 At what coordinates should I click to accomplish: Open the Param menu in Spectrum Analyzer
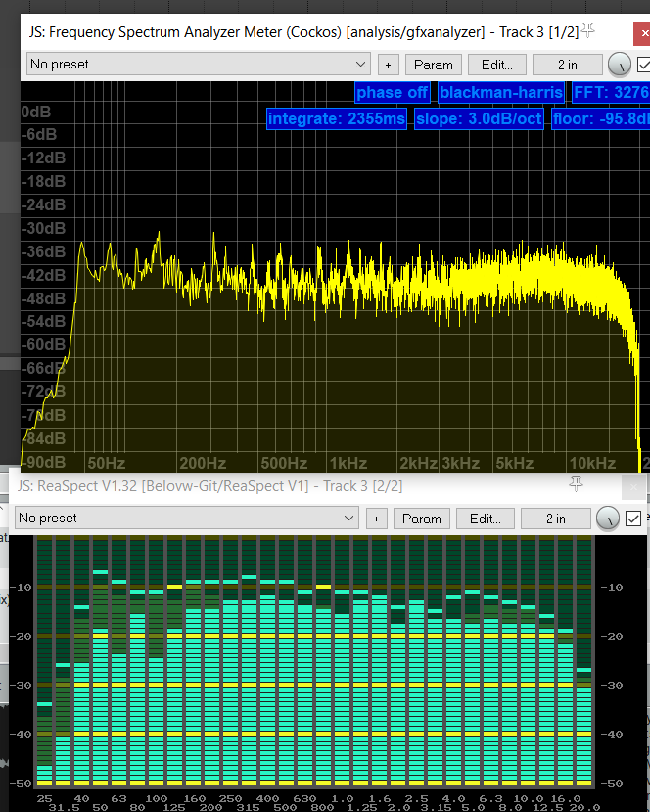click(x=434, y=65)
